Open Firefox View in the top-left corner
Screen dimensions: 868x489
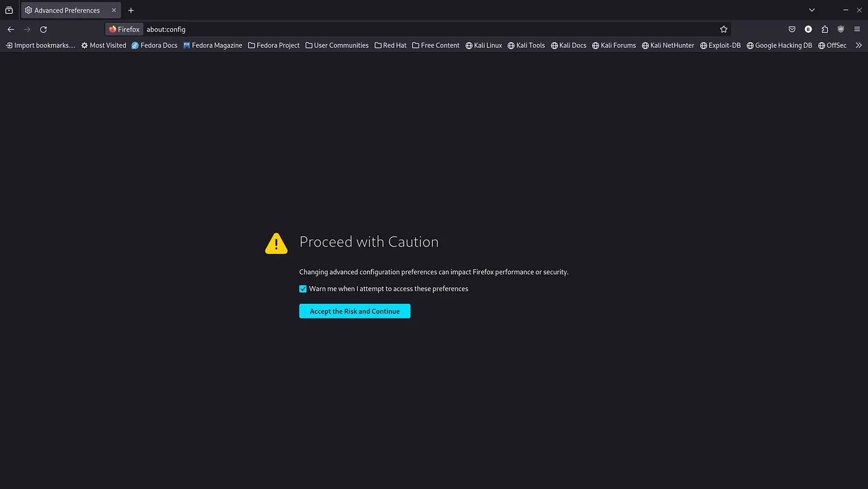coord(9,10)
